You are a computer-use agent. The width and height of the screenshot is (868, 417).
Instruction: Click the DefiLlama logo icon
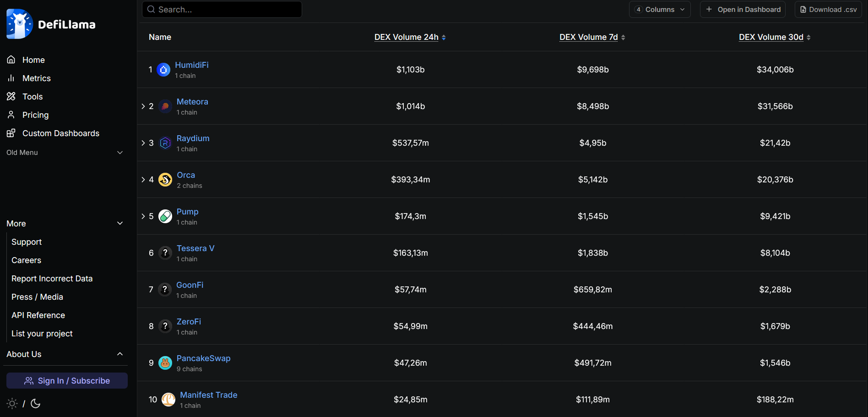[20, 24]
